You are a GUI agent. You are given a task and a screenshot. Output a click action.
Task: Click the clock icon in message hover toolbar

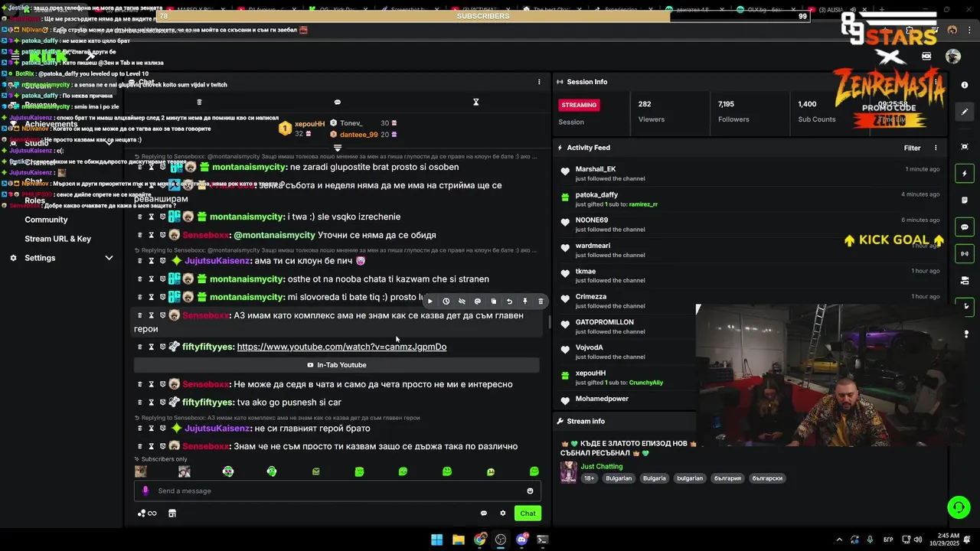(x=446, y=302)
